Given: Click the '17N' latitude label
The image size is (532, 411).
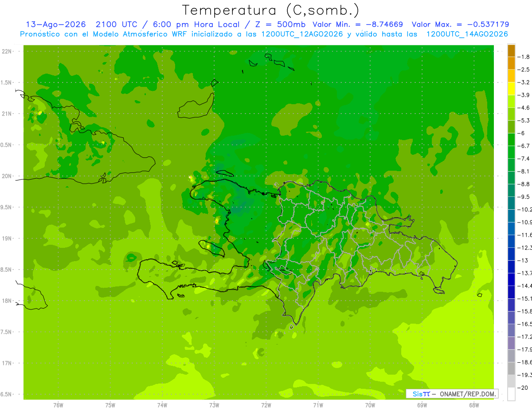Looking at the screenshot, I should [x=8, y=363].
